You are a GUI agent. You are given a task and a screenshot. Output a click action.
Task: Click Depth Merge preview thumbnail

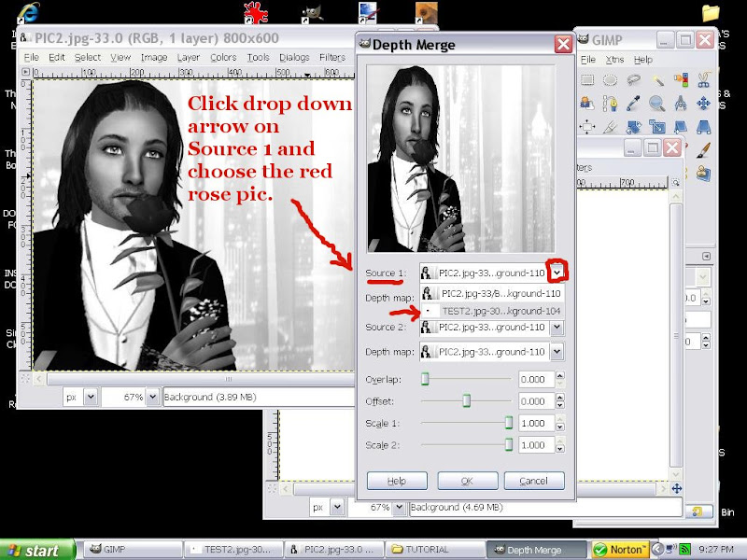tap(460, 159)
